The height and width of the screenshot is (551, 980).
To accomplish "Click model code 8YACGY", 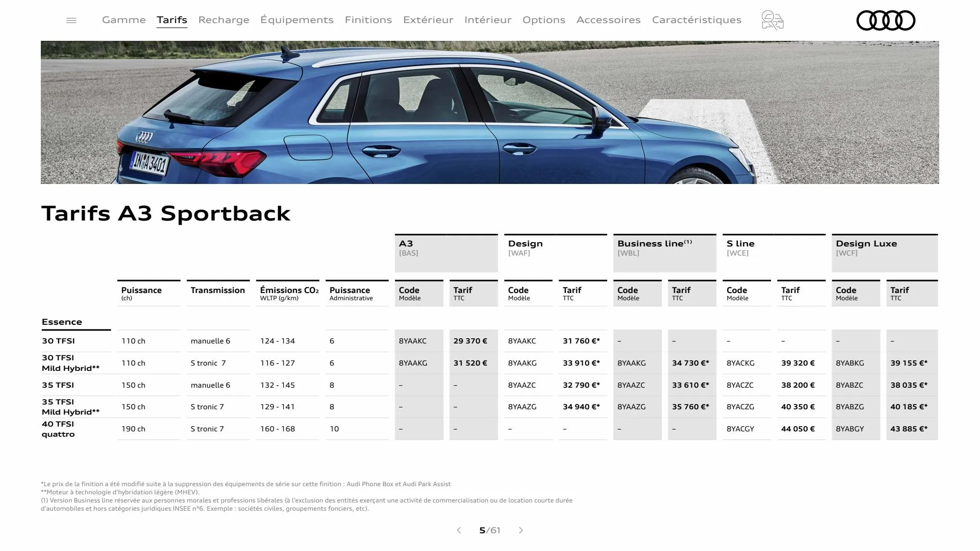I will pyautogui.click(x=740, y=429).
